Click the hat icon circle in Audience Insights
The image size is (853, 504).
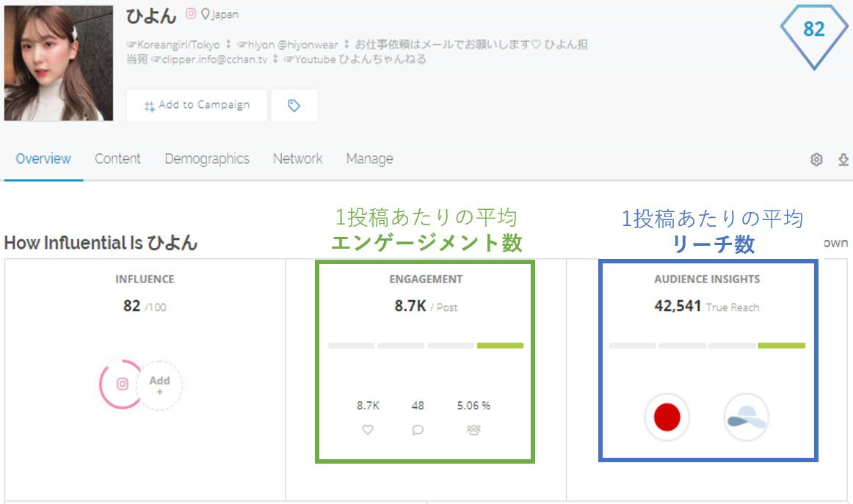[746, 417]
